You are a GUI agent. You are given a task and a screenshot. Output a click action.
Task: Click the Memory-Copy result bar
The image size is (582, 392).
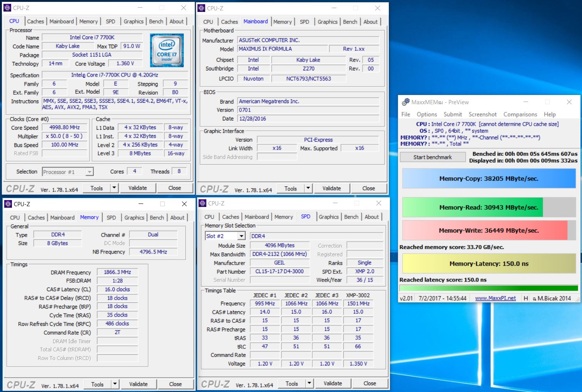(x=489, y=178)
